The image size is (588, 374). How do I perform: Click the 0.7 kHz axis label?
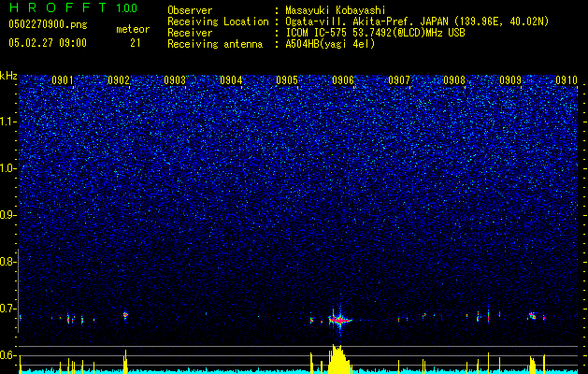coord(7,309)
